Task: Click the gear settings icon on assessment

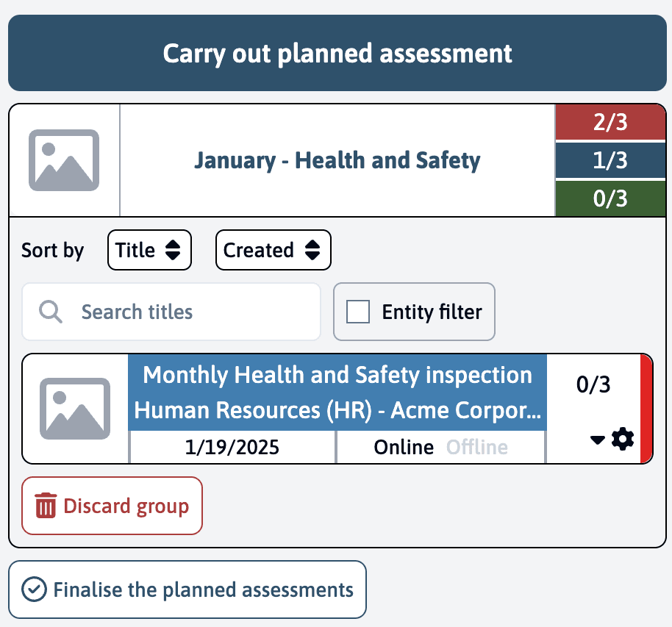Action: [x=622, y=440]
